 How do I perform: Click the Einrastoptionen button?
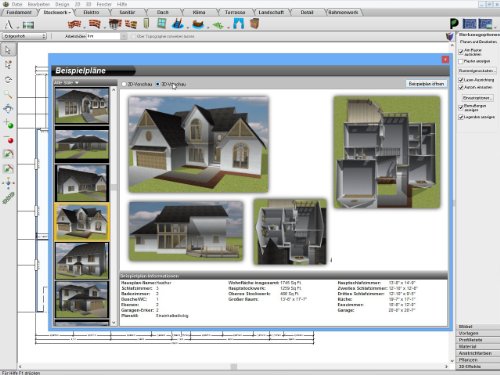[477, 98]
